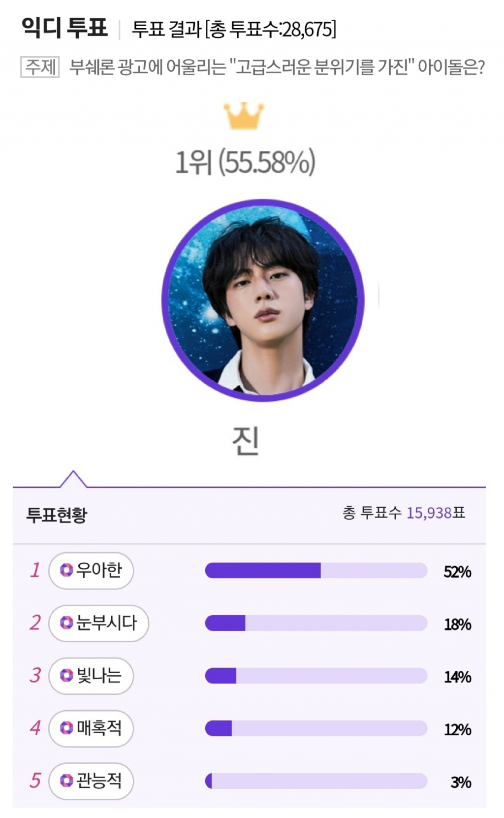Select the 빛나는 tag pill

click(x=91, y=676)
